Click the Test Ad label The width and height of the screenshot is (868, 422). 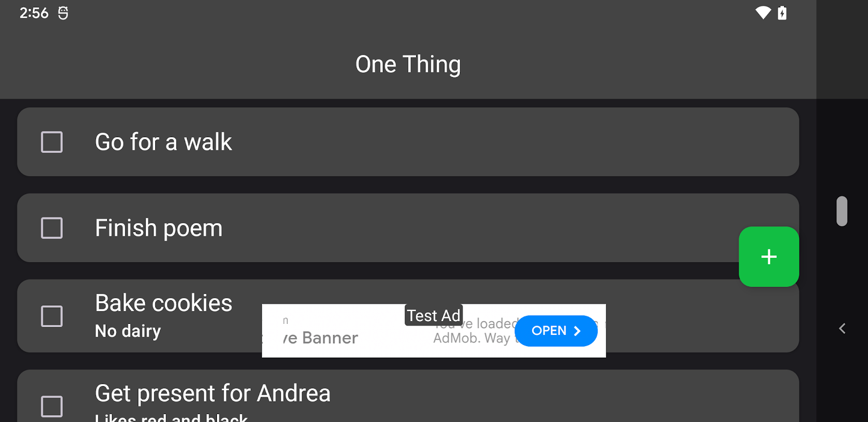[x=433, y=315]
